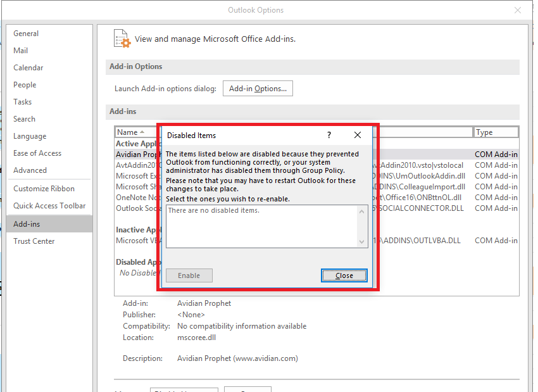Screen dimensions: 538x392
Task: Click the X icon of Disabled Items dialog
Action: (358, 136)
